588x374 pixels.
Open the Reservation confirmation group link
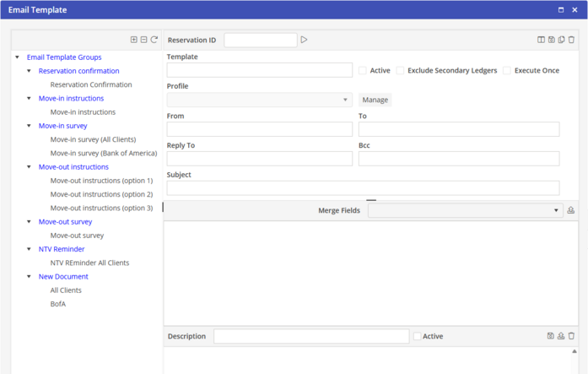[x=78, y=71]
